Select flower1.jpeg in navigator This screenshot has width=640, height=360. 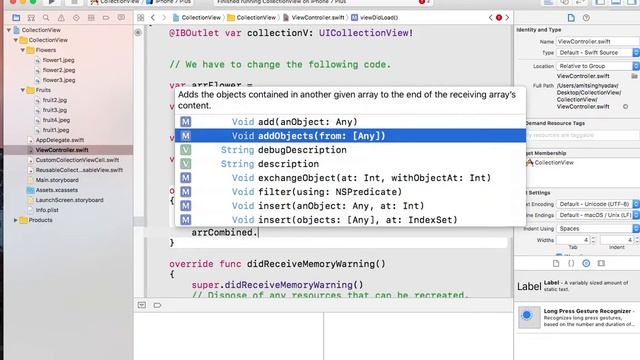pyautogui.click(x=58, y=60)
